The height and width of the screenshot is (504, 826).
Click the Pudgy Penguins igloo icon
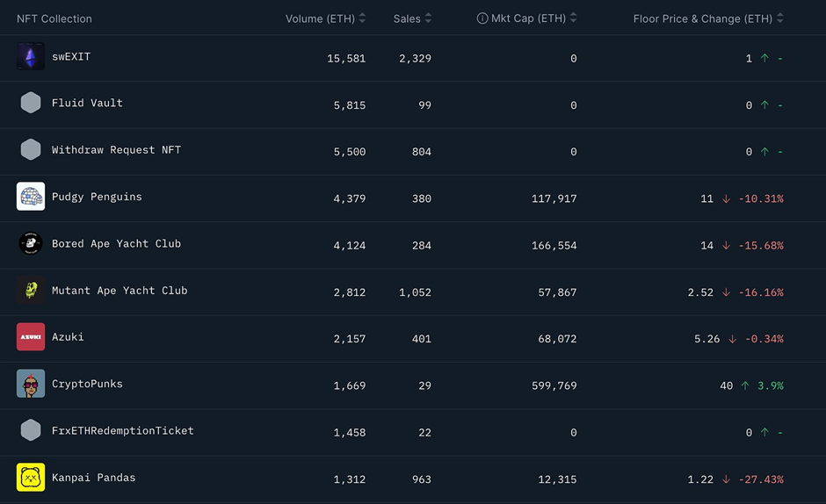pos(31,197)
